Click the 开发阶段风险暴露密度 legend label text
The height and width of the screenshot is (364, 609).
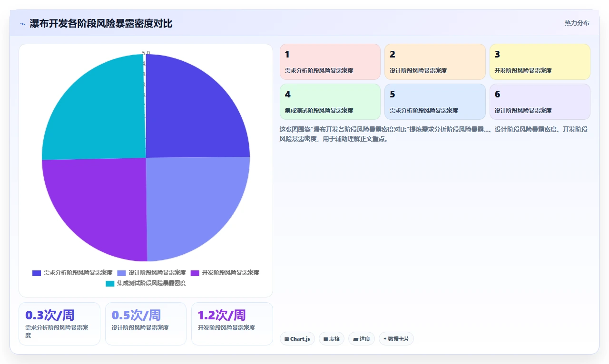(231, 273)
